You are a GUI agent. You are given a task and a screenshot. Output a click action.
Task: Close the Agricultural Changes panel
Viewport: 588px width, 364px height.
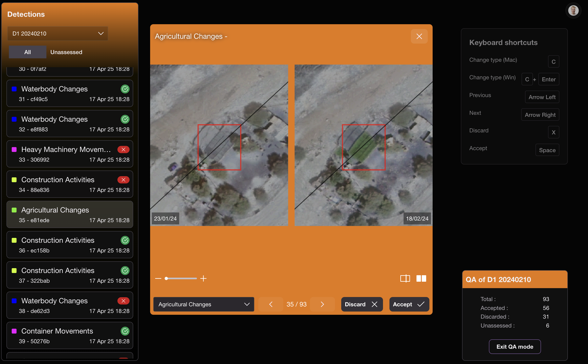click(419, 36)
